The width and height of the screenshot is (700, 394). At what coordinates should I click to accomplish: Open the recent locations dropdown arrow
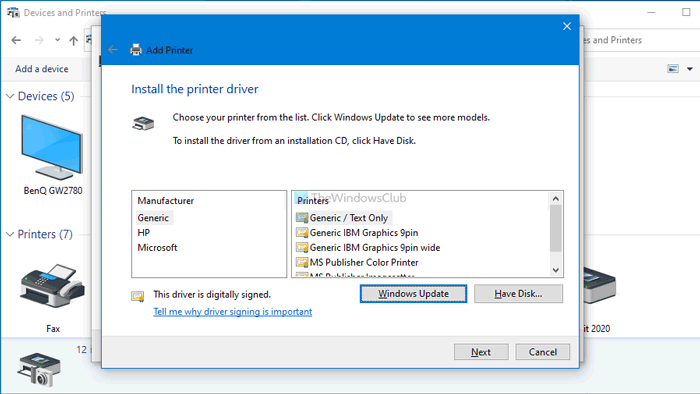(58, 40)
